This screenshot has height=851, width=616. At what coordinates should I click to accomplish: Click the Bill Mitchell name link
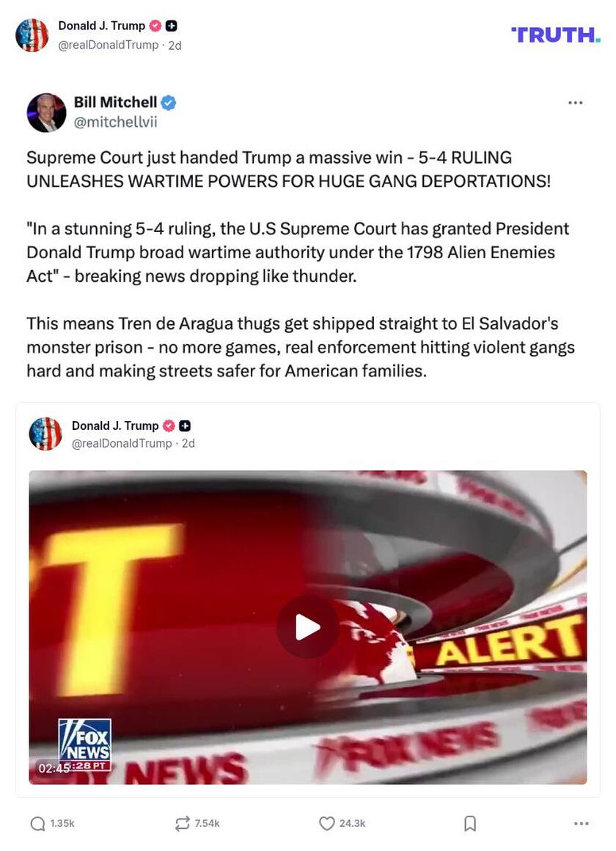click(115, 102)
